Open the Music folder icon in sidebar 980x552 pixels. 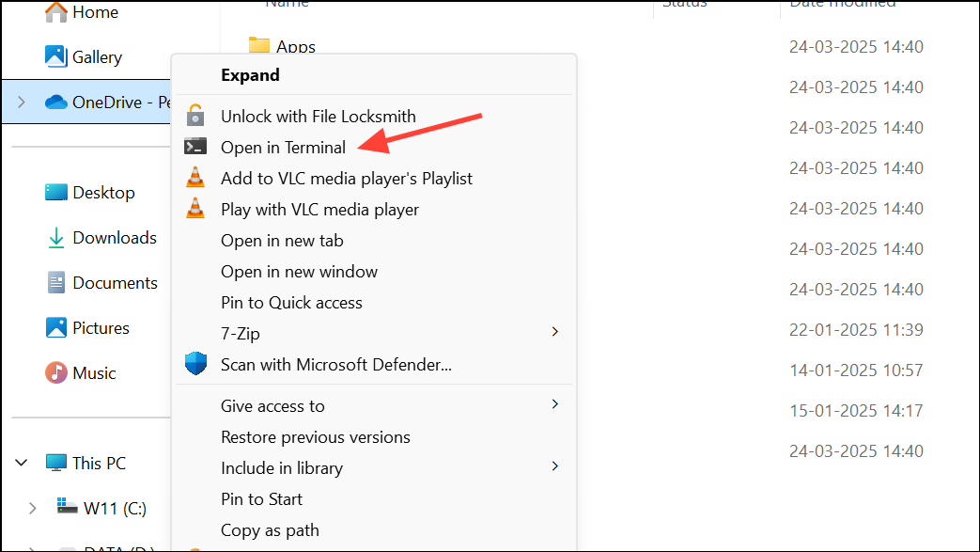56,372
